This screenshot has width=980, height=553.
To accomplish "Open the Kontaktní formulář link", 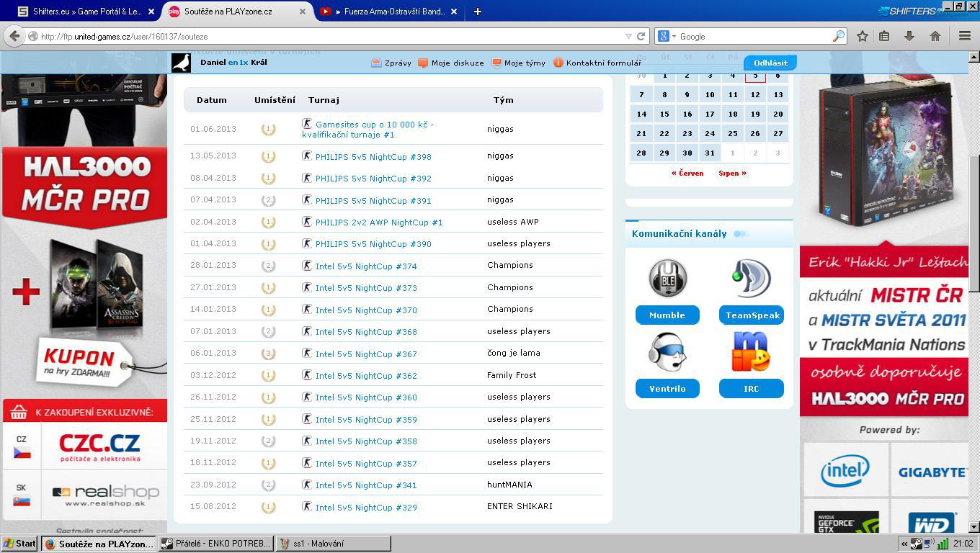I will [603, 63].
